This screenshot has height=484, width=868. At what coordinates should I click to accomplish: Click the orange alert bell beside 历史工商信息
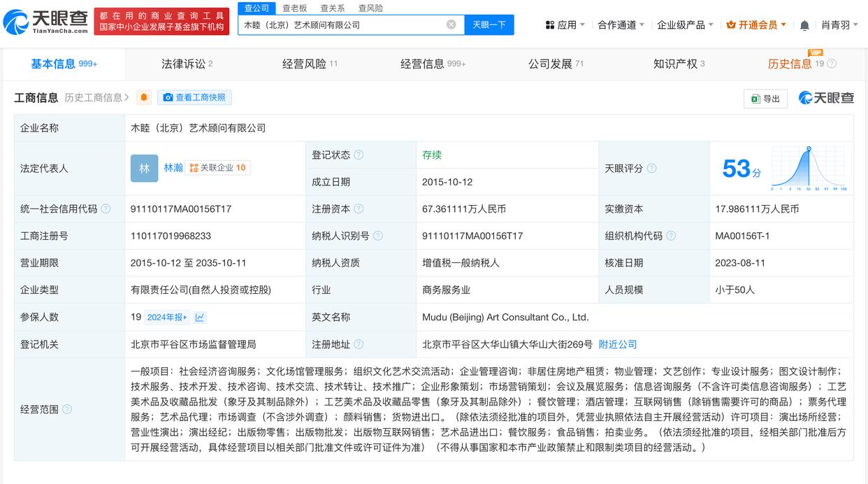click(144, 97)
